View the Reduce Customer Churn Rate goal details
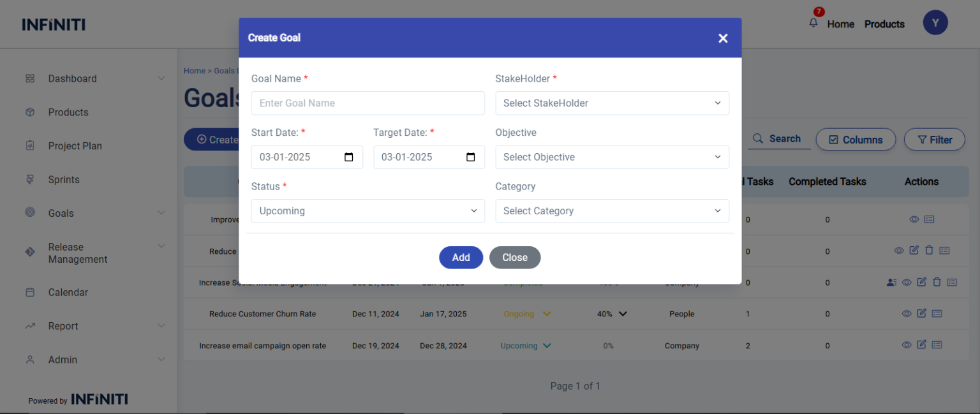 [x=906, y=314]
